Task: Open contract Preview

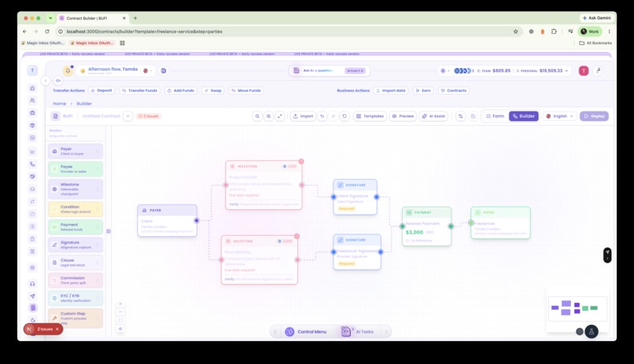Action: click(x=403, y=116)
